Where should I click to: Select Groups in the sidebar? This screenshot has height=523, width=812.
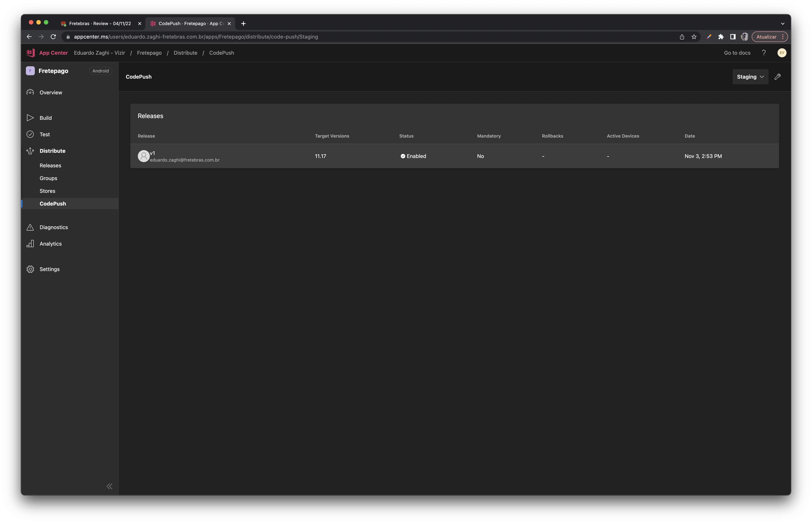[48, 178]
